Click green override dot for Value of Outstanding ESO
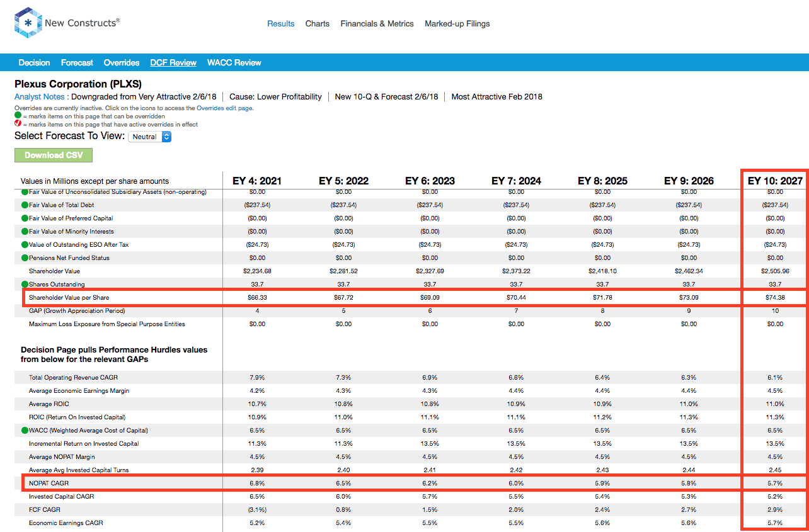 [x=25, y=244]
